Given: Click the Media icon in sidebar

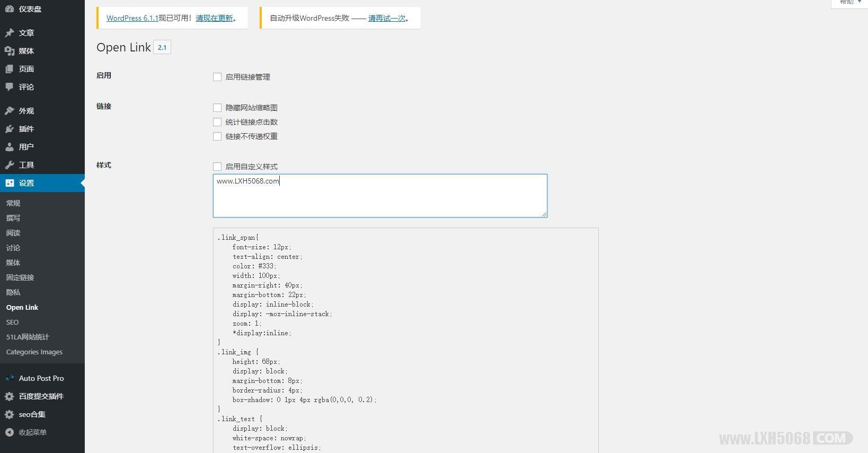Looking at the screenshot, I should (10, 51).
